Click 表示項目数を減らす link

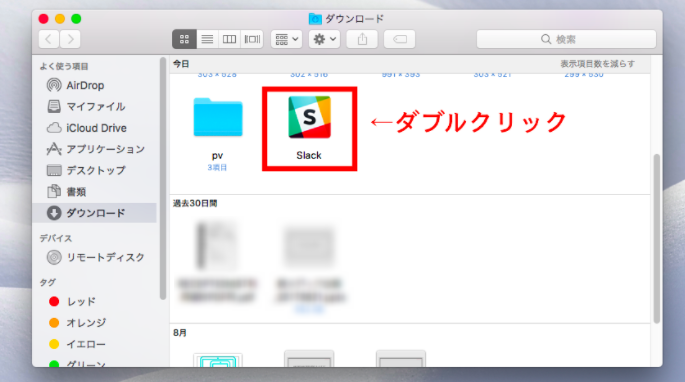597,64
